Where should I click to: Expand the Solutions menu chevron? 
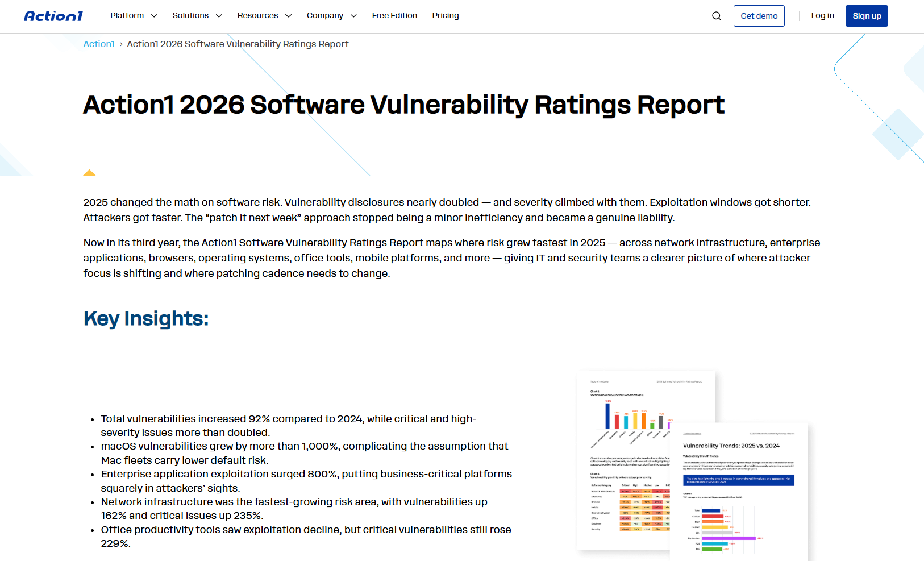click(x=219, y=16)
